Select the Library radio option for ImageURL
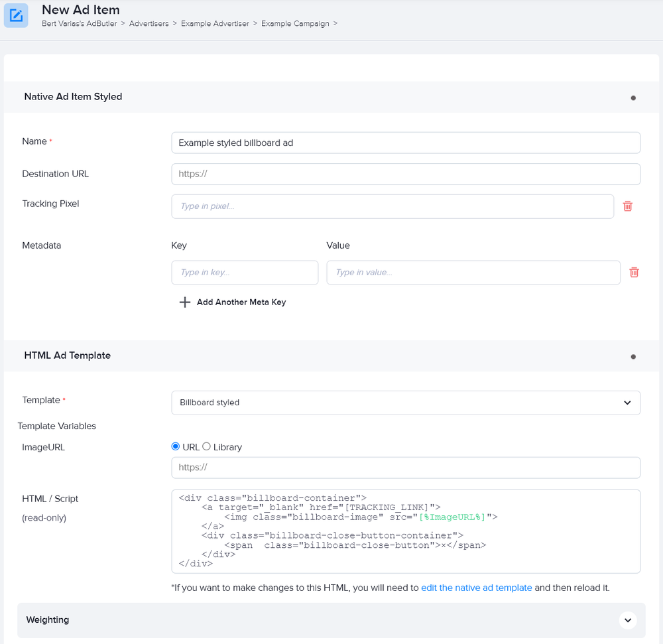663x644 pixels. [206, 446]
